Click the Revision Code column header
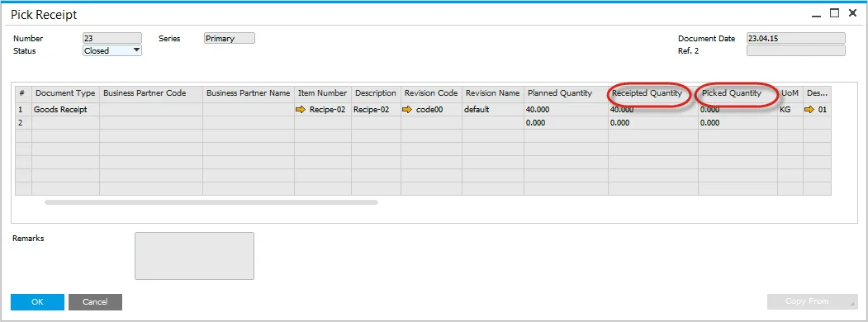 (x=431, y=93)
